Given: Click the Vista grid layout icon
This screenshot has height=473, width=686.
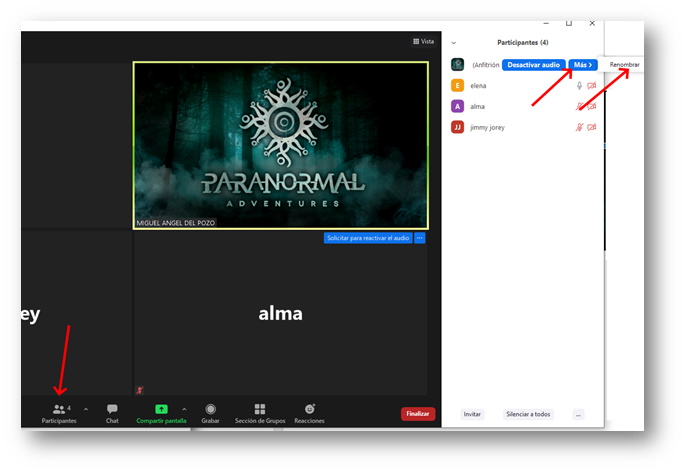Looking at the screenshot, I should [416, 41].
